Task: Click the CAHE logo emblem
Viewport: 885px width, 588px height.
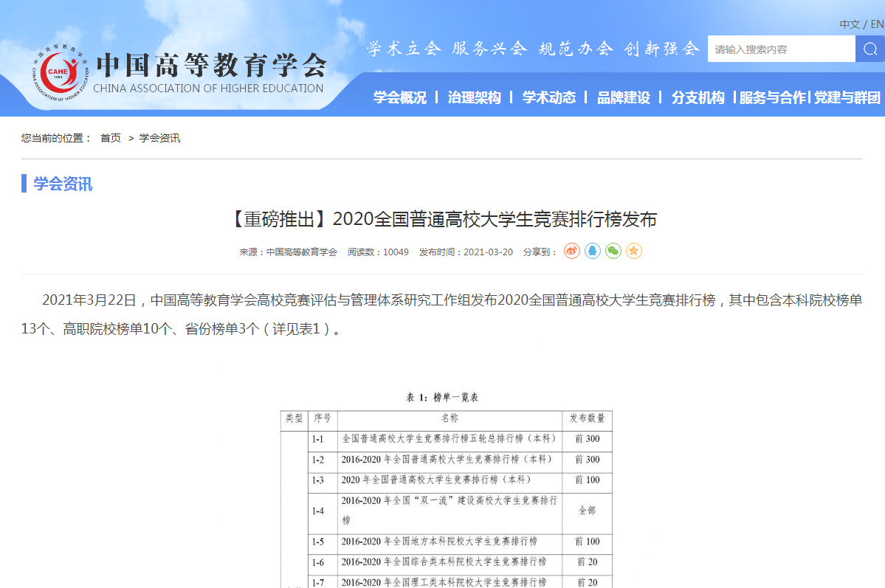Action: pyautogui.click(x=60, y=73)
